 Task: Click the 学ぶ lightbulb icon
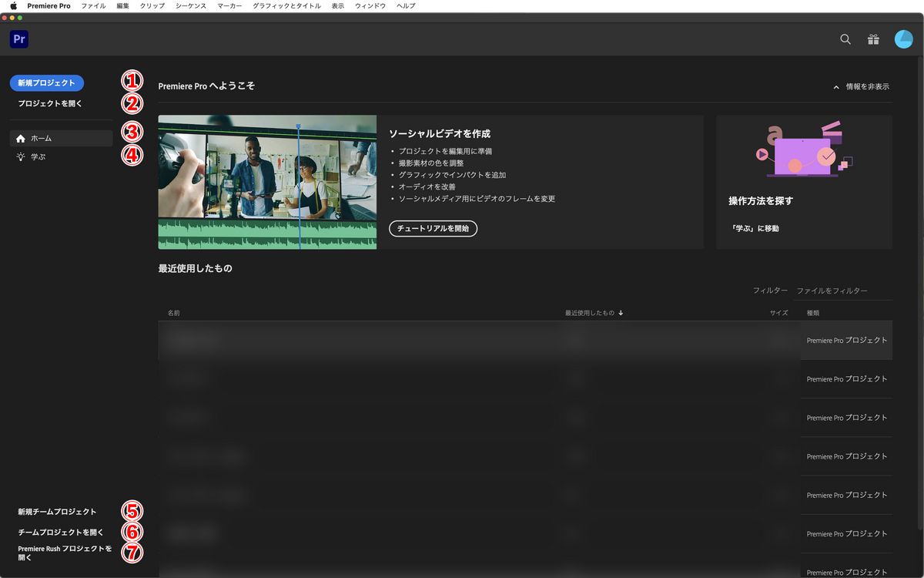[21, 156]
